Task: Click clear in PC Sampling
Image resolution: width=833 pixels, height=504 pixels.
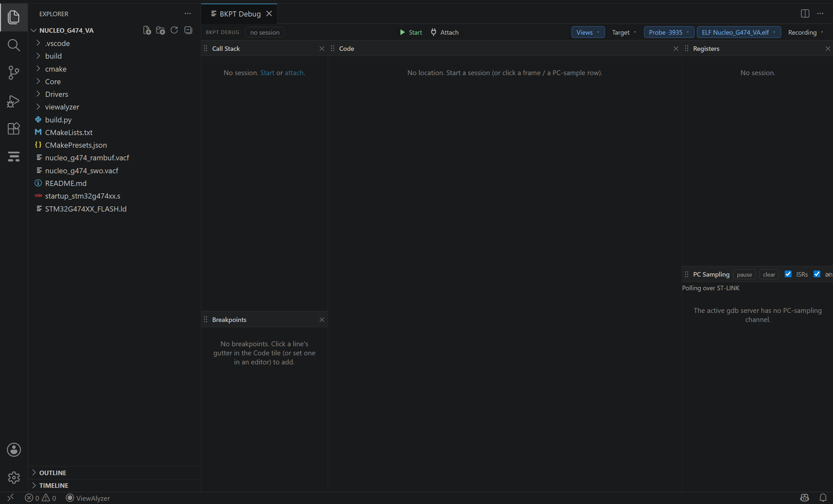Action: click(x=769, y=274)
